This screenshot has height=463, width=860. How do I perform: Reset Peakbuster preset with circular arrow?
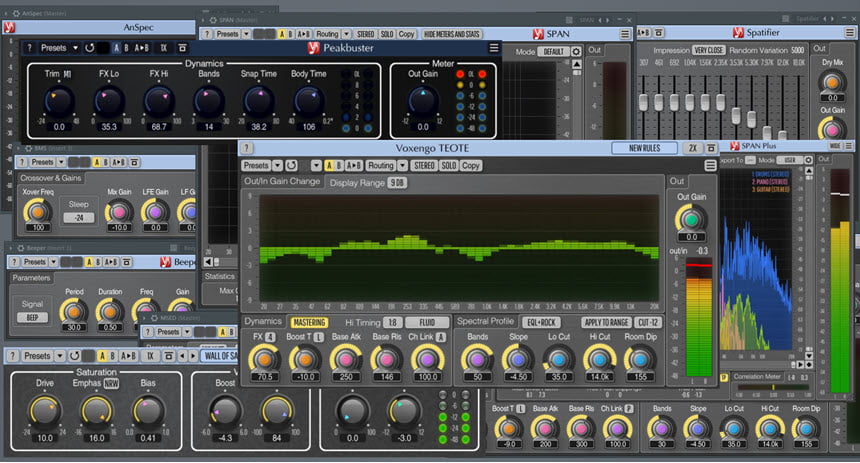click(89, 48)
